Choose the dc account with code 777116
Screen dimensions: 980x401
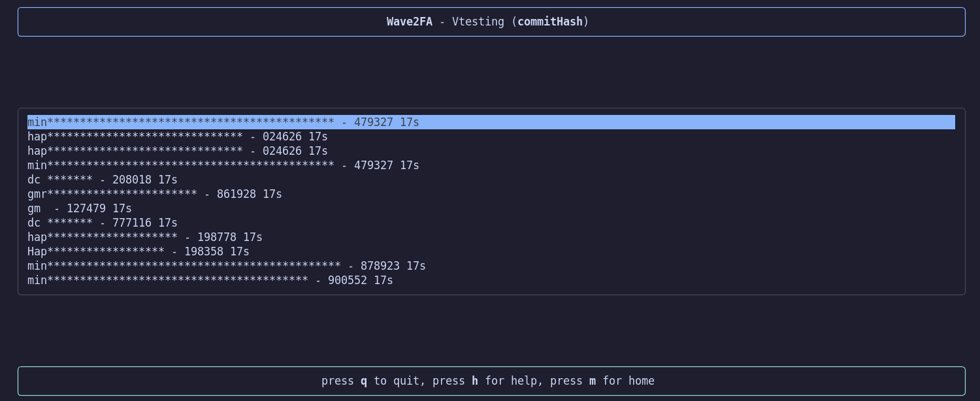click(102, 223)
